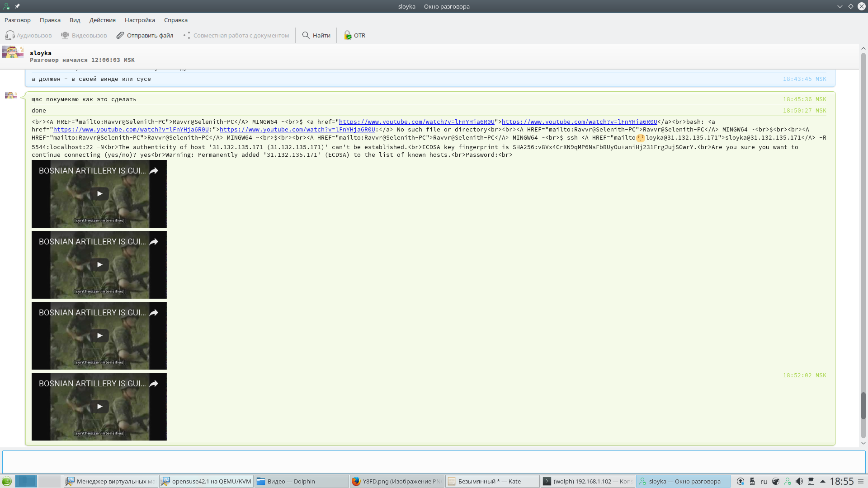
Task: Click removable devices USB tray icon
Action: point(752,481)
